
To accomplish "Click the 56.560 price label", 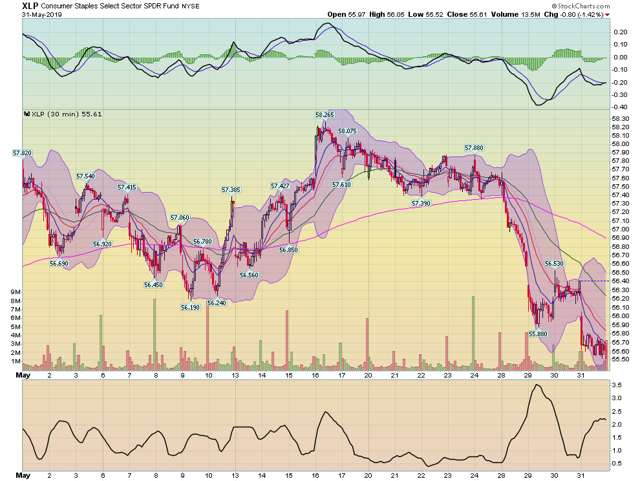I will click(x=249, y=275).
